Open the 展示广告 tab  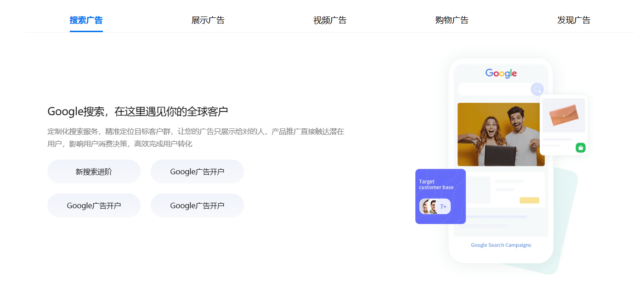208,20
